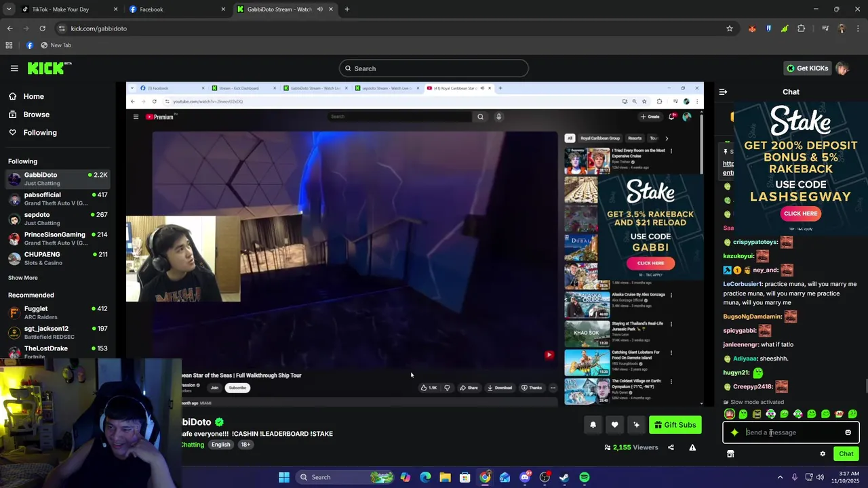Image resolution: width=868 pixels, height=488 pixels.
Task: Open the browser apps grid shortcut
Action: pyautogui.click(x=9, y=45)
